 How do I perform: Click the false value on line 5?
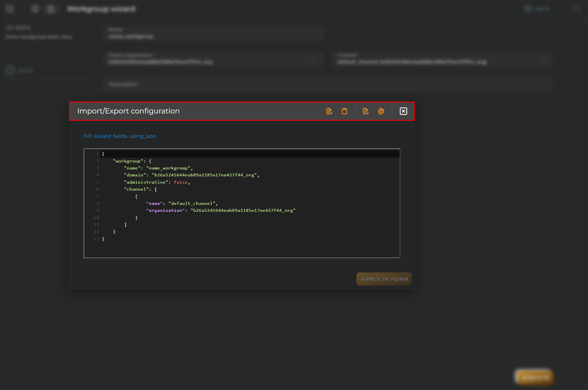[x=181, y=182]
